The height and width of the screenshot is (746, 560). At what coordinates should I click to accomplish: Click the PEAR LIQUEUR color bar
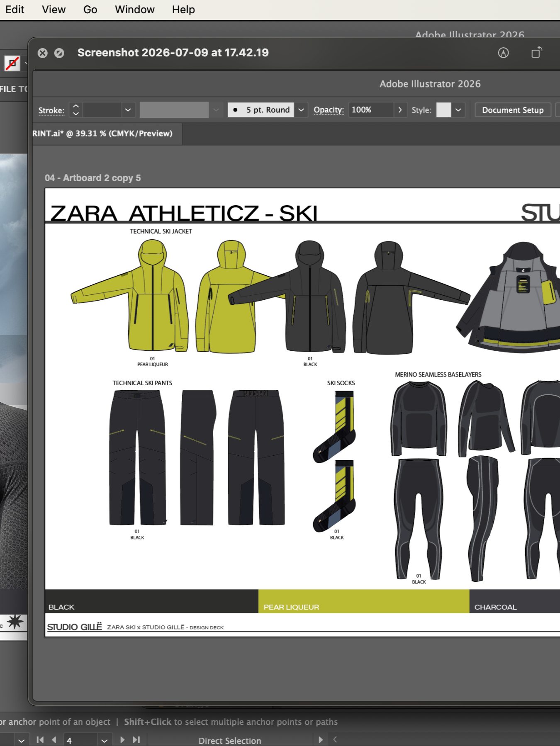pyautogui.click(x=363, y=601)
